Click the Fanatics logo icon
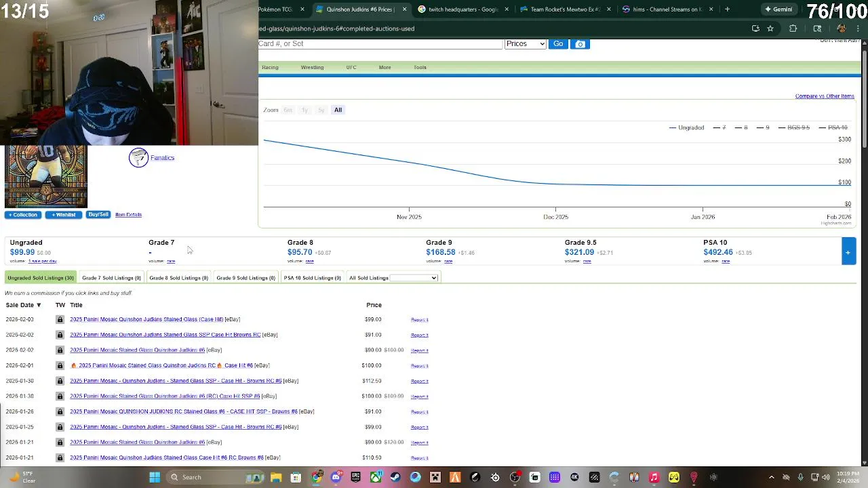Image resolution: width=868 pixels, height=488 pixels. point(138,158)
